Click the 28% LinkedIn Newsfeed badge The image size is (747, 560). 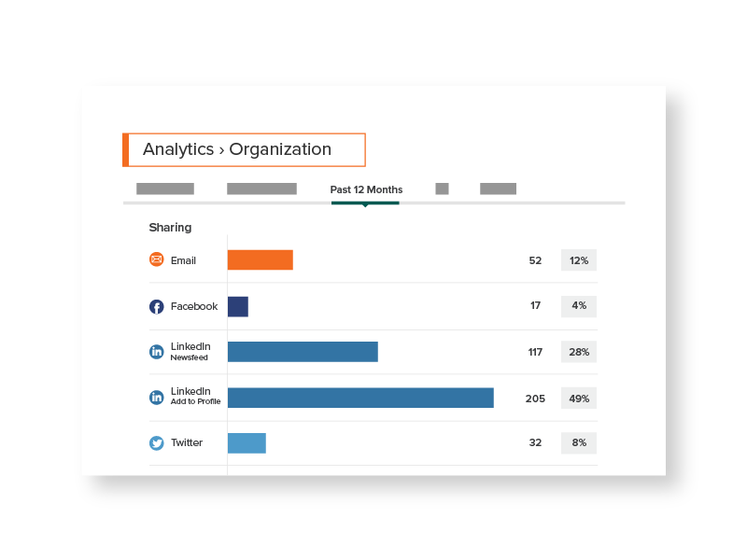point(579,352)
